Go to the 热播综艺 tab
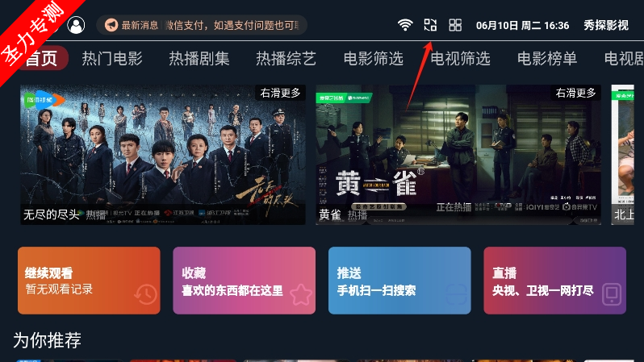 286,58
